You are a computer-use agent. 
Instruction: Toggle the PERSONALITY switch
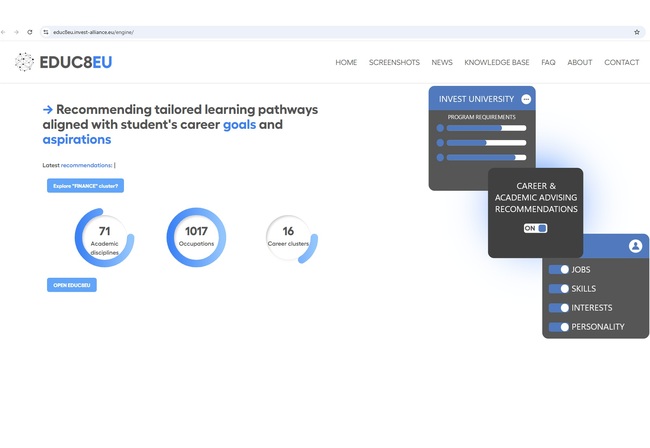coord(559,327)
